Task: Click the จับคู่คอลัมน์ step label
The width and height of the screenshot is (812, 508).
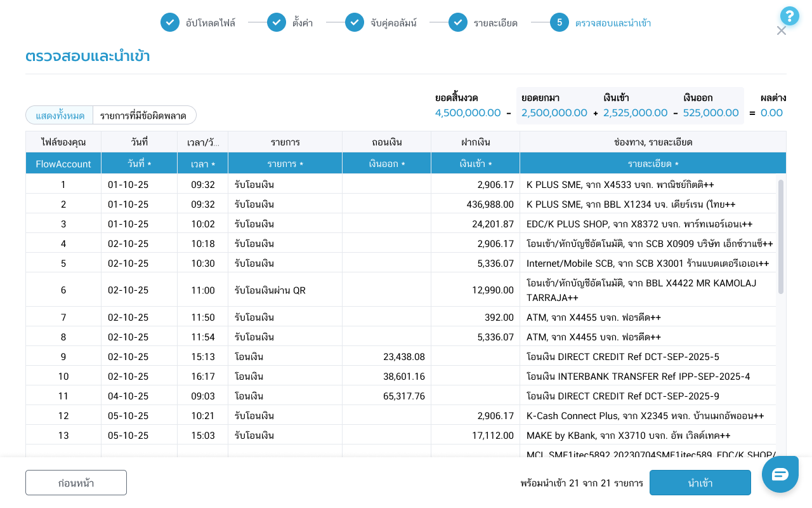Action: (x=393, y=23)
